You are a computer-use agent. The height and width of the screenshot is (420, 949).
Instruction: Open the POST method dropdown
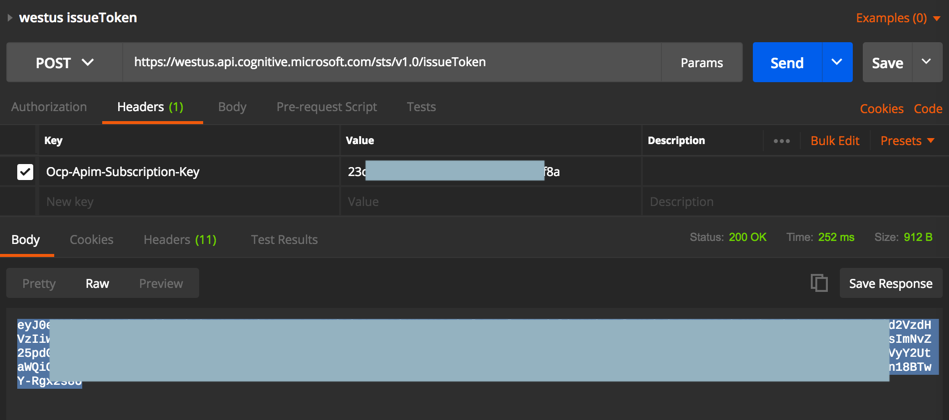click(x=65, y=62)
